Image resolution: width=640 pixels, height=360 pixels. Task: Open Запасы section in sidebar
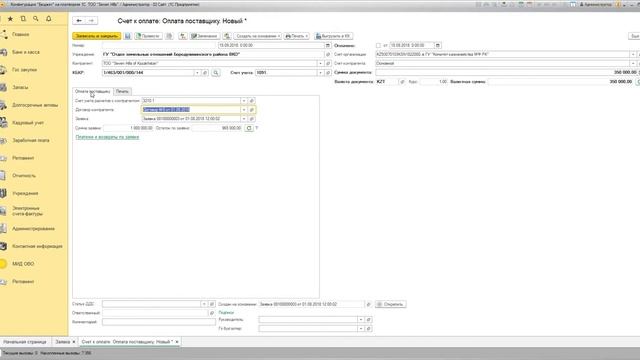(x=20, y=87)
